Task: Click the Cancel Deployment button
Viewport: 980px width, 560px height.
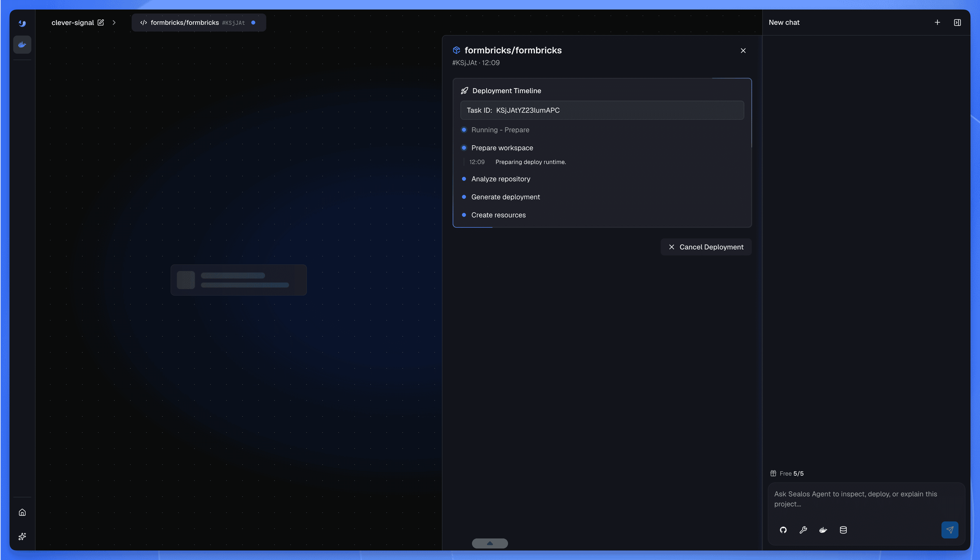Action: coord(706,247)
